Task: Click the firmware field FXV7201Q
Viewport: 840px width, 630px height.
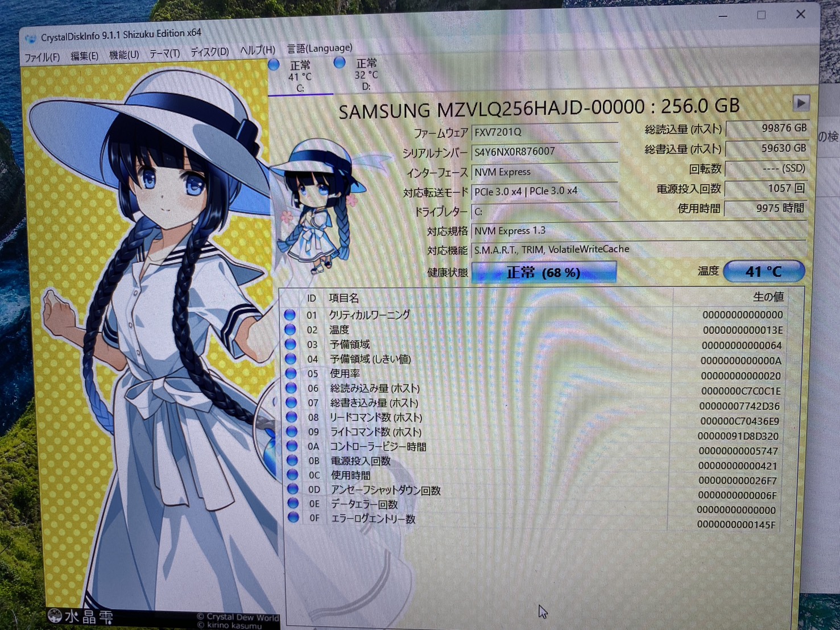Action: [544, 132]
